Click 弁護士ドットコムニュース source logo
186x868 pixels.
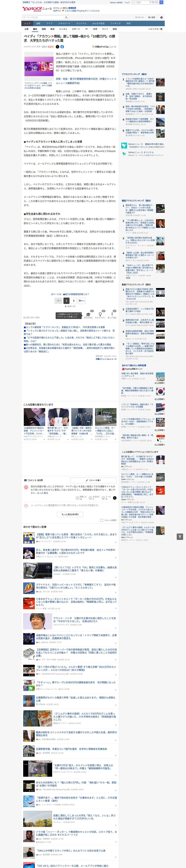[104, 47]
